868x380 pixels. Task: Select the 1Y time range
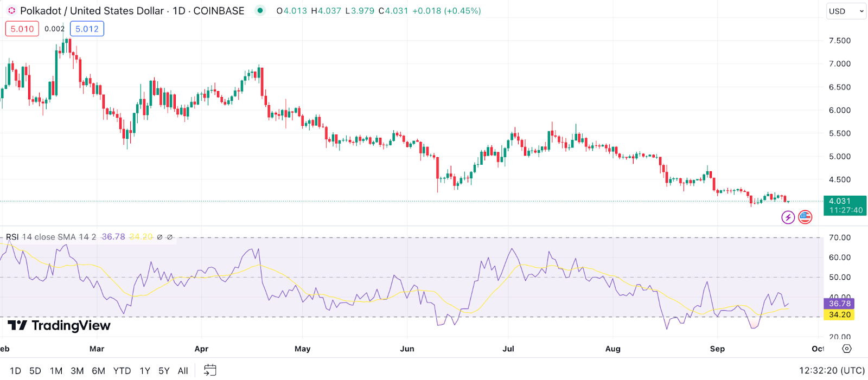[145, 371]
